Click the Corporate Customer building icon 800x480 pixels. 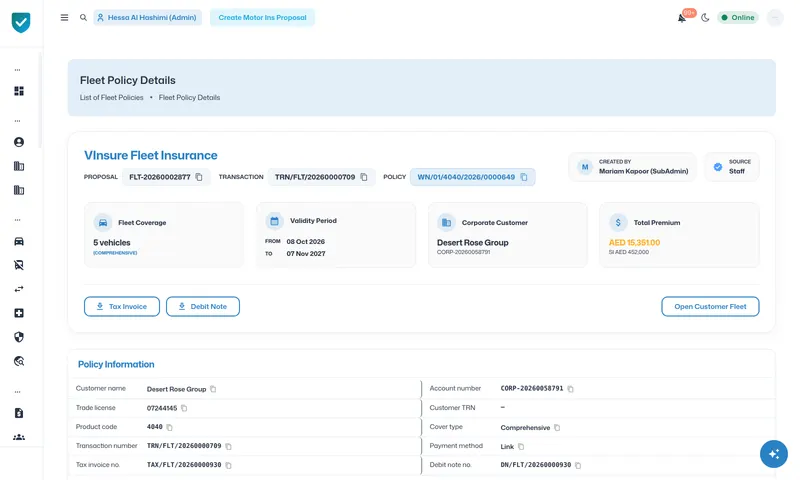[446, 223]
